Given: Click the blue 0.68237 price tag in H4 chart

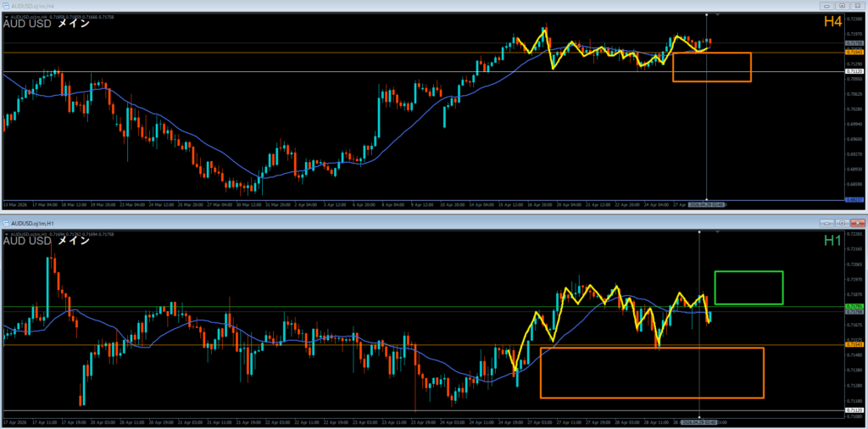Looking at the screenshot, I should coord(853,200).
